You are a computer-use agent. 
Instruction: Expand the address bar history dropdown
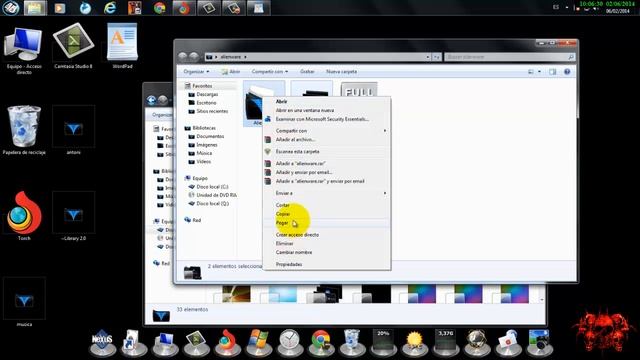428,57
